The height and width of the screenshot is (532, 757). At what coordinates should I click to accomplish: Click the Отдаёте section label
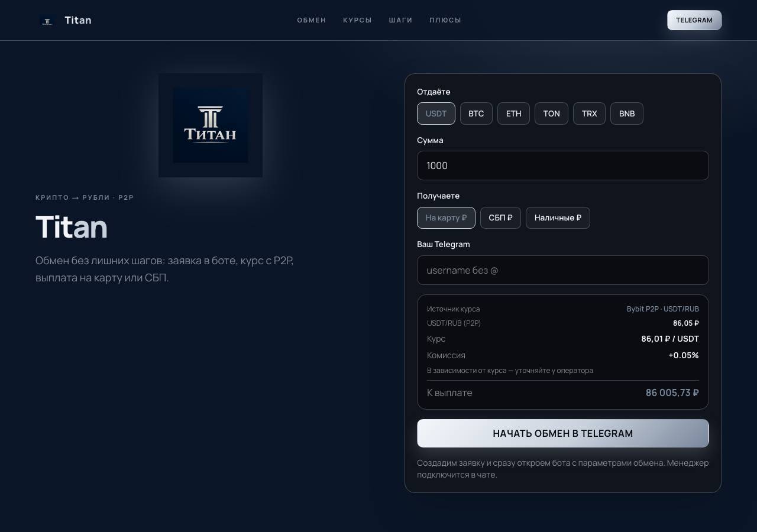click(434, 92)
